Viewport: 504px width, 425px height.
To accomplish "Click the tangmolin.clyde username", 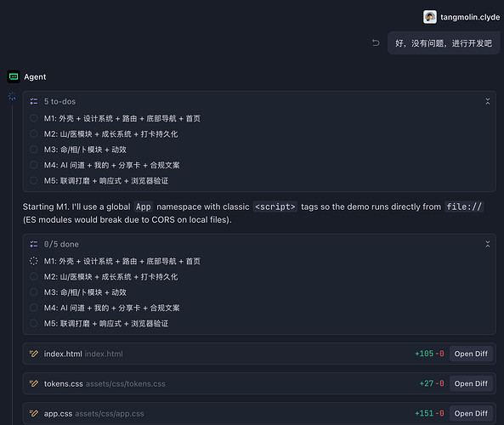I will pos(470,17).
